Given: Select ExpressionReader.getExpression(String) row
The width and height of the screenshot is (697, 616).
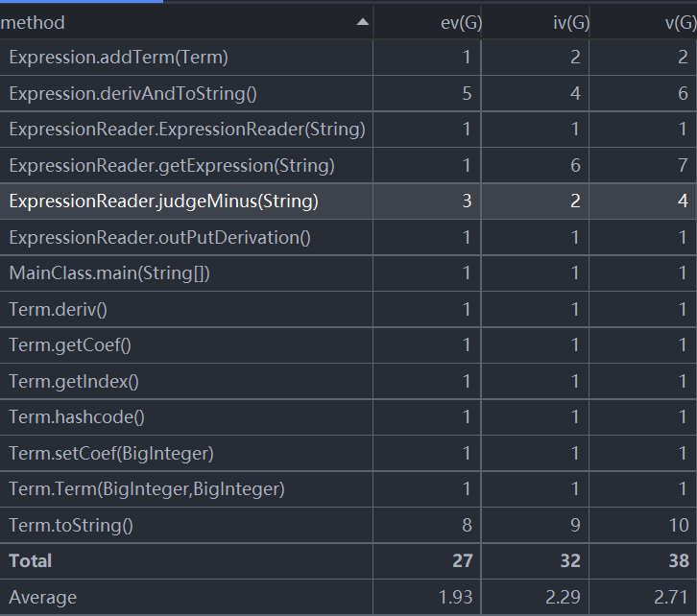Looking at the screenshot, I should point(348,166).
